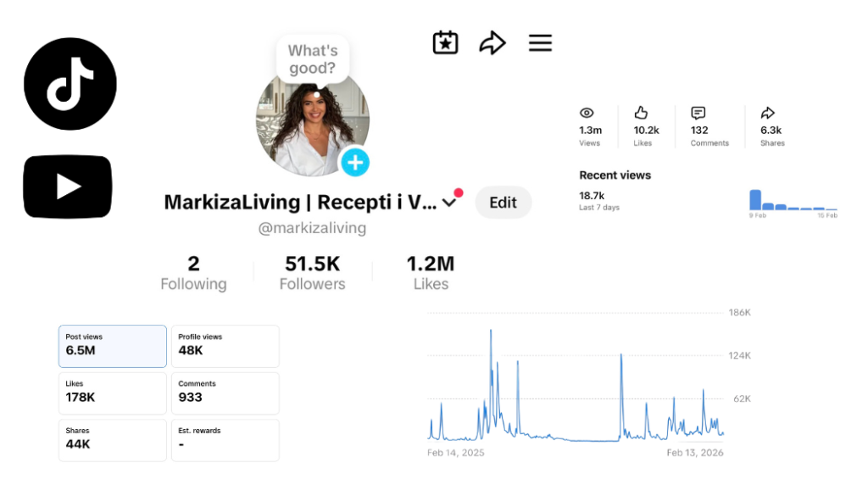Image resolution: width=868 pixels, height=496 pixels.
Task: Expand the account switcher chevron
Action: (x=450, y=202)
